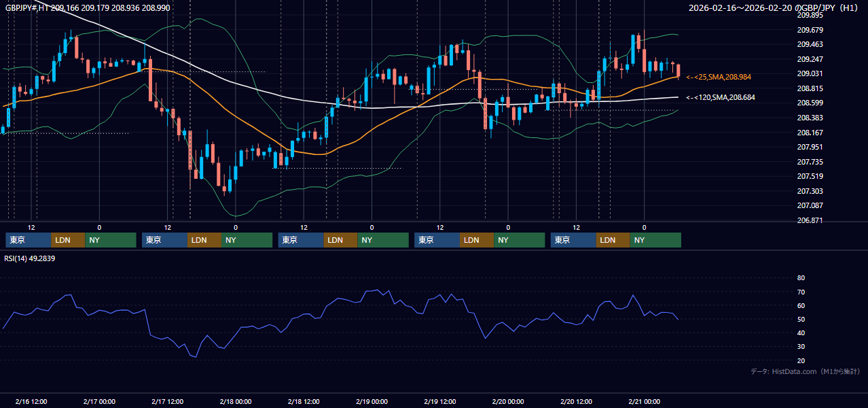This screenshot has width=868, height=408.
Task: Click the 208.599 price axis label
Action: click(x=810, y=103)
